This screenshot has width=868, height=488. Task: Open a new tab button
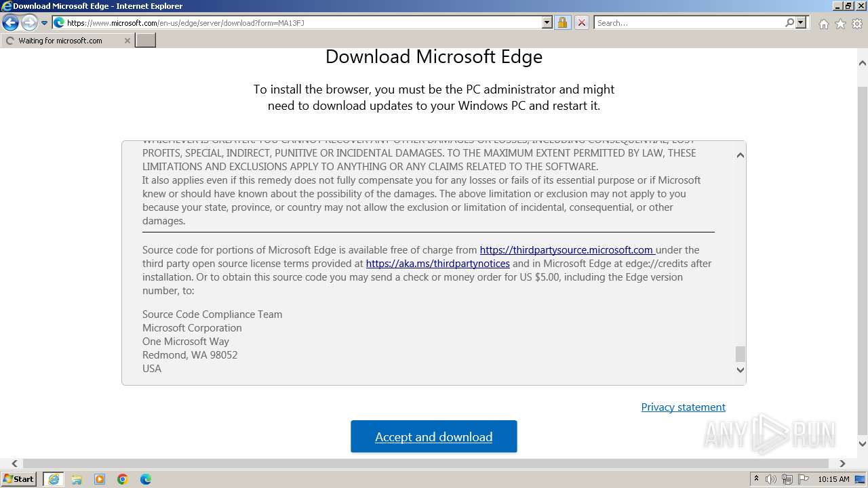[146, 41]
